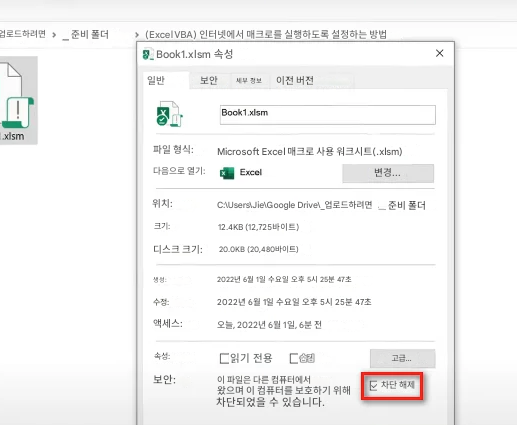
Task: Toggle the 읽기 전용 read-only checkbox
Action: point(224,358)
